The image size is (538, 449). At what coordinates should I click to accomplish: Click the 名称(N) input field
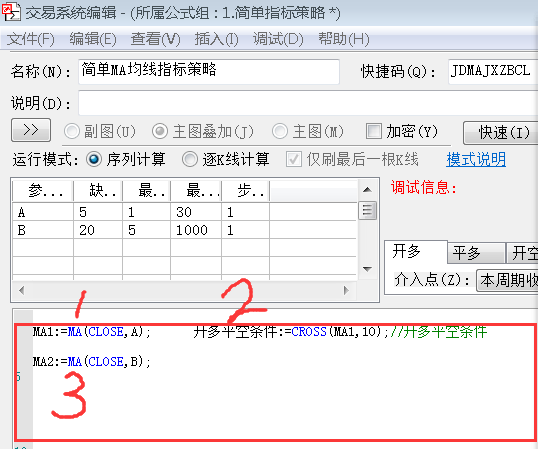pos(209,71)
